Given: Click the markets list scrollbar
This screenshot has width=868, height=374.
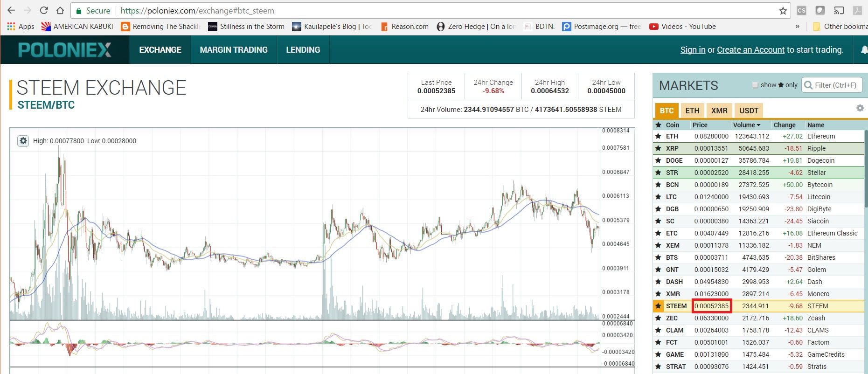Looking at the screenshot, I should [866, 168].
